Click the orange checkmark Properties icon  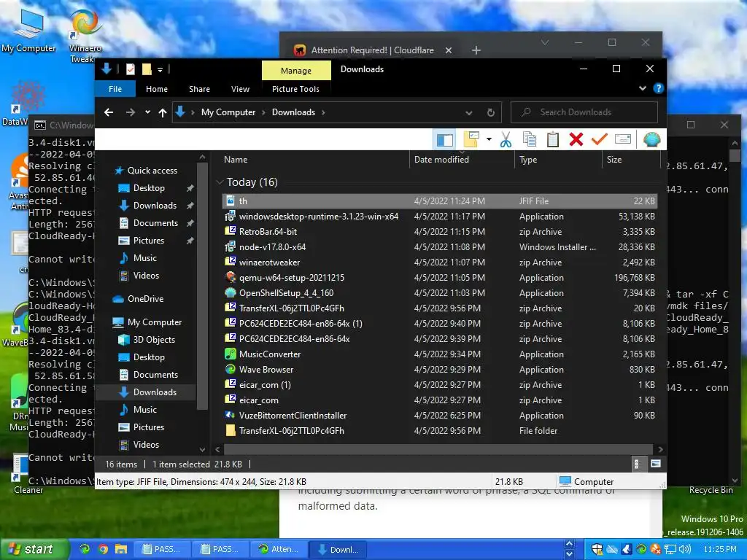[x=600, y=139]
